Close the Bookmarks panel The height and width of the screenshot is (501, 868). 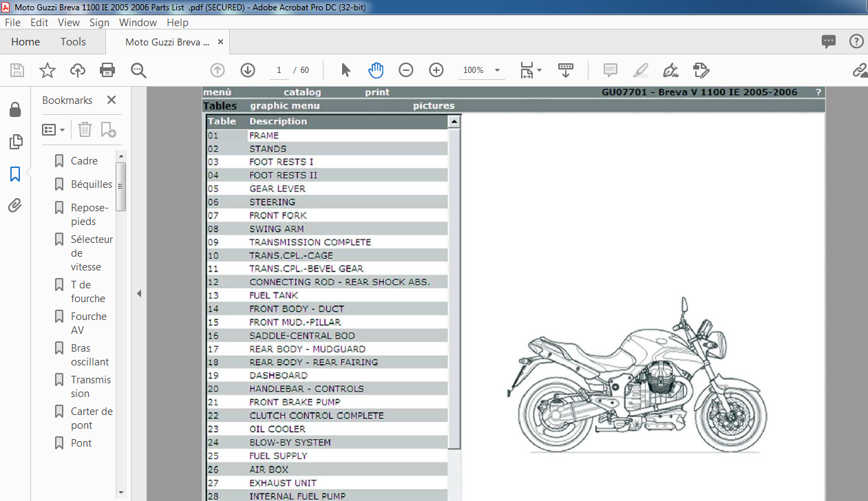pyautogui.click(x=111, y=100)
